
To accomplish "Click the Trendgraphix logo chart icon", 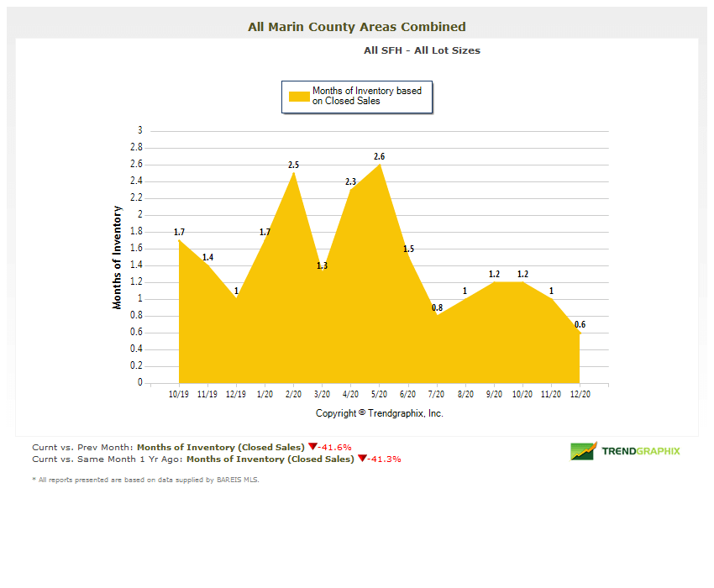I will 583,451.
